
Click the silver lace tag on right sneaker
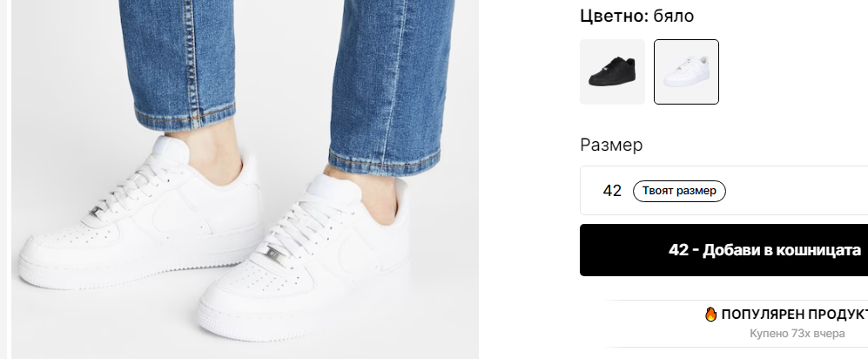click(x=274, y=254)
